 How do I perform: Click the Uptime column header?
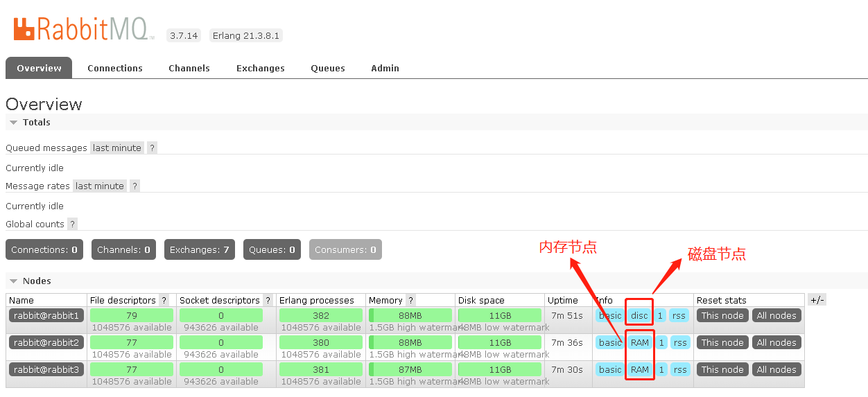point(562,300)
